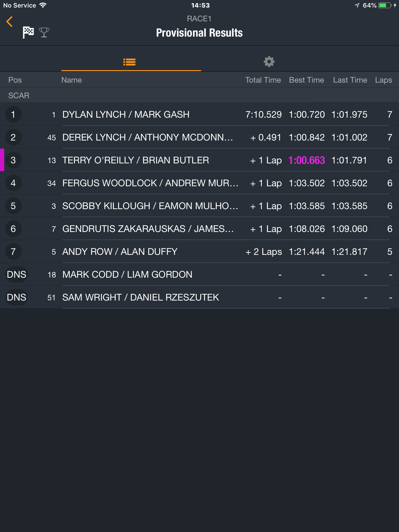Open Terry O'Reilly / Brian Butler row
The width and height of the screenshot is (399, 532).
[199, 160]
